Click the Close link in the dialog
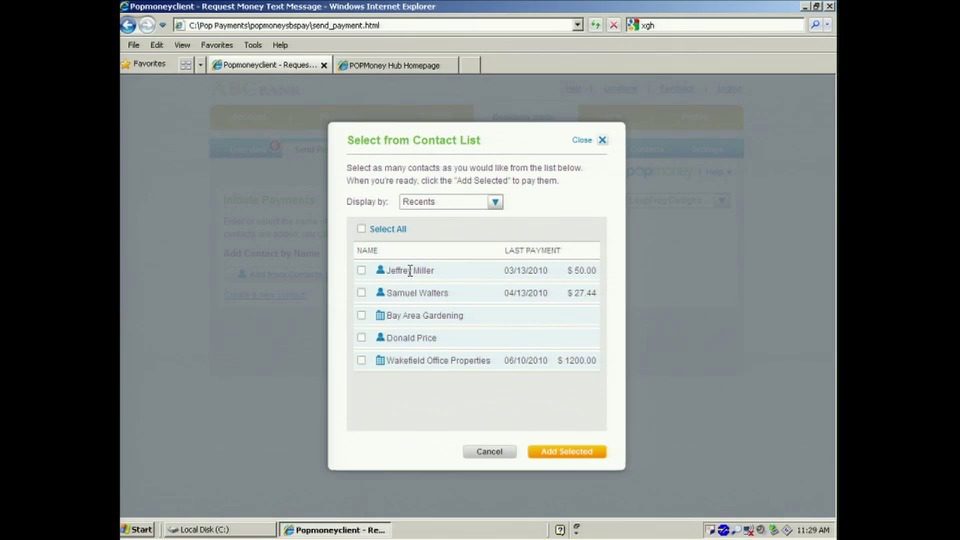 (582, 140)
